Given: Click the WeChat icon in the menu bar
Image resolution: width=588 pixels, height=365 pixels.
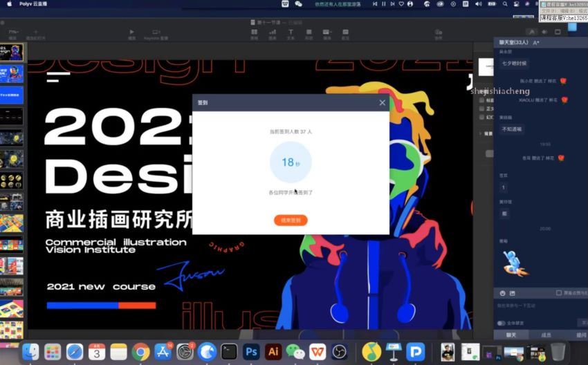Looking at the screenshot, I should [x=299, y=3].
